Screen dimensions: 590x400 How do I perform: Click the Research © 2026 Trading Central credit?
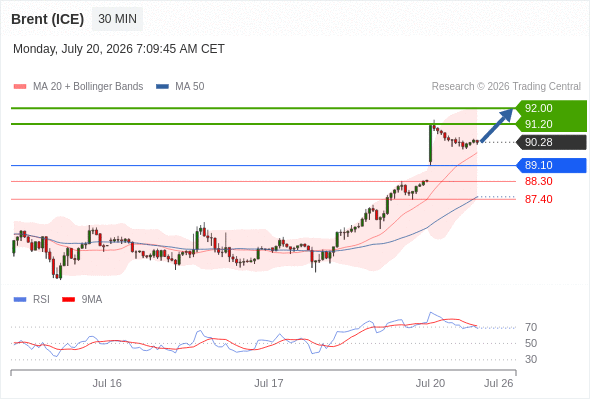click(x=506, y=87)
